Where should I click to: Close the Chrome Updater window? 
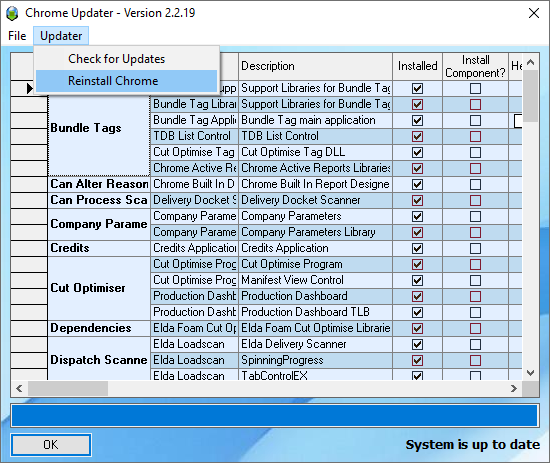pos(534,13)
